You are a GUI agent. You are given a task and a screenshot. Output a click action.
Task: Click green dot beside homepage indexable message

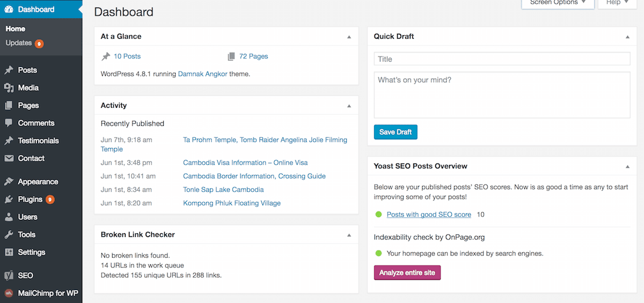point(378,253)
